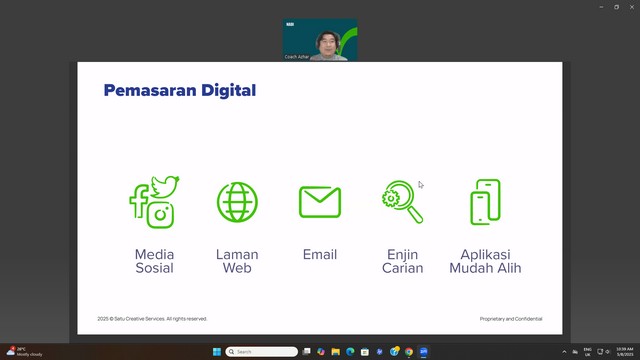
Task: Open network and volume quick settings
Action: point(603,351)
